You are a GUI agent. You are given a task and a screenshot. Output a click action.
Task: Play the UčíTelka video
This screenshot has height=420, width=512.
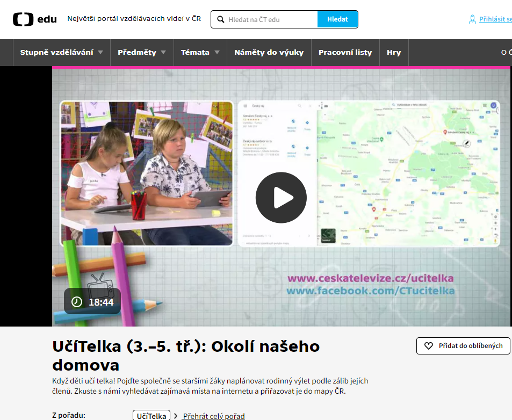pos(280,198)
